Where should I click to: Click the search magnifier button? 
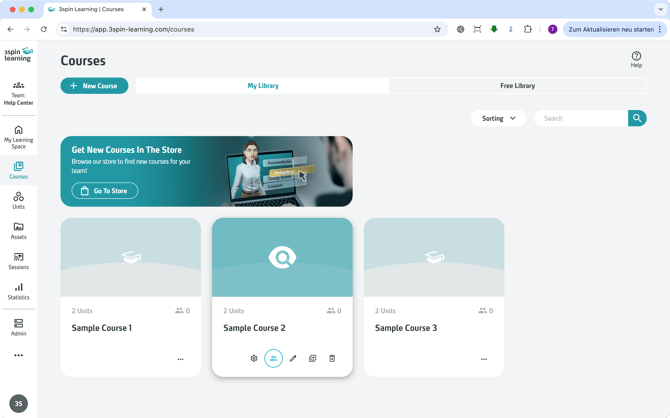pos(637,118)
